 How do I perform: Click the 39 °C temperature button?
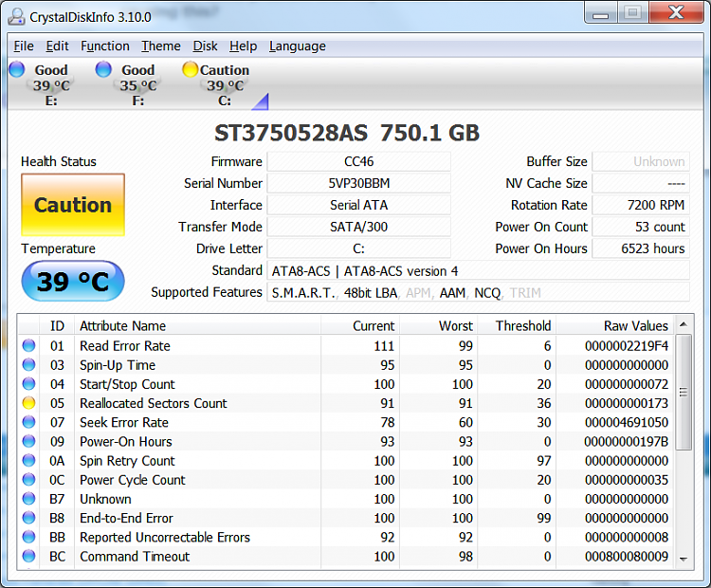73,282
